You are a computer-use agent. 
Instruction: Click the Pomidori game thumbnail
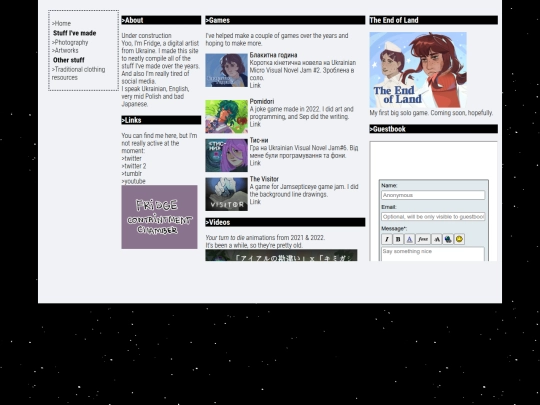227,116
